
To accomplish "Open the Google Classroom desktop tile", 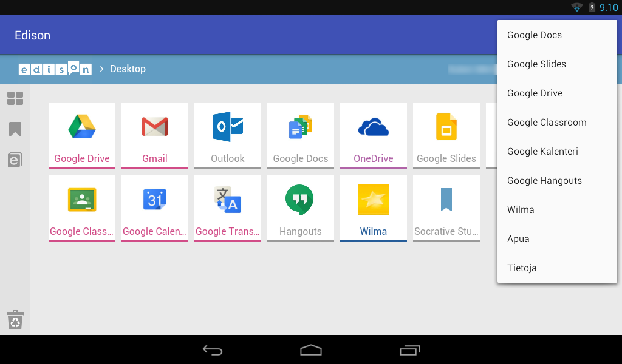I will [82, 208].
